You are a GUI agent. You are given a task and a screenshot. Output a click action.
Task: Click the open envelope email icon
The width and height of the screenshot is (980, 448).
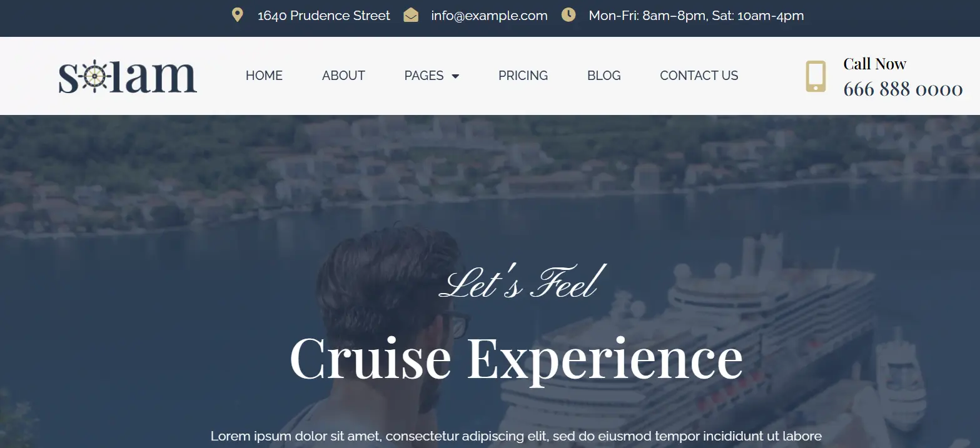[411, 15]
